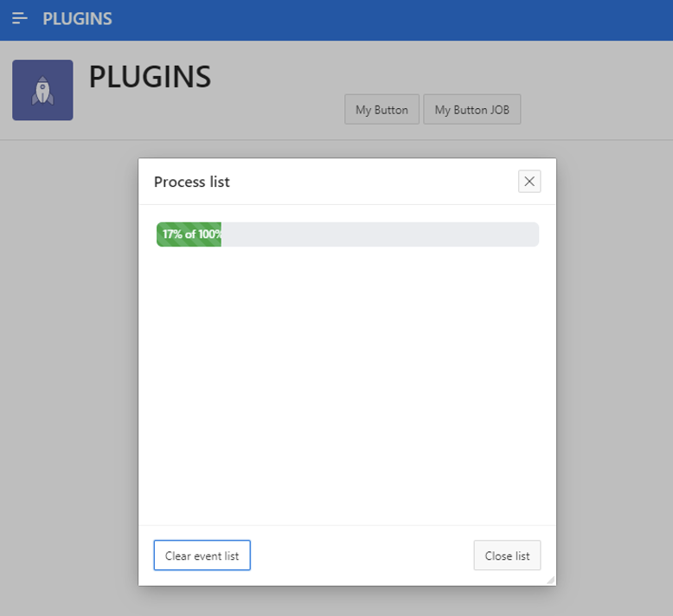673x616 pixels.
Task: Click the Process list dialog title
Action: point(192,182)
